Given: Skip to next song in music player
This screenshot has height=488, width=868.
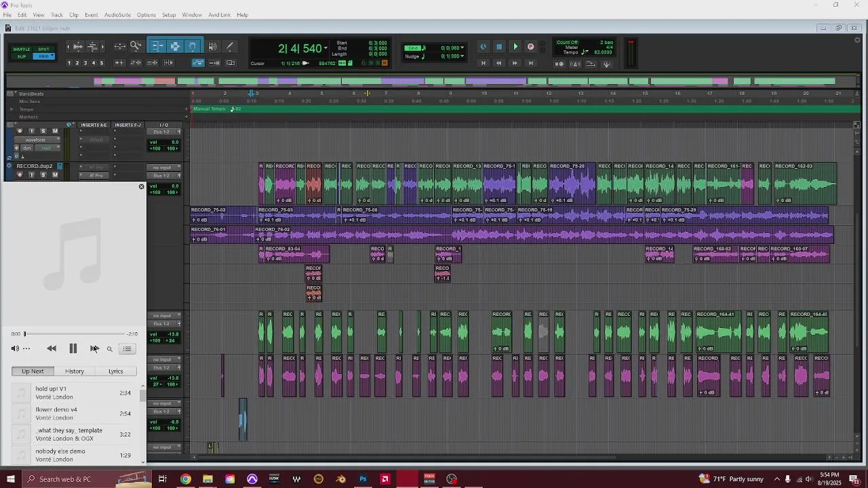Looking at the screenshot, I should [x=94, y=348].
